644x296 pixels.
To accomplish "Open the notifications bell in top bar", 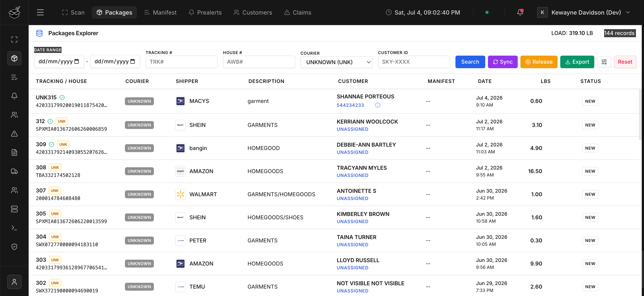I will point(520,12).
